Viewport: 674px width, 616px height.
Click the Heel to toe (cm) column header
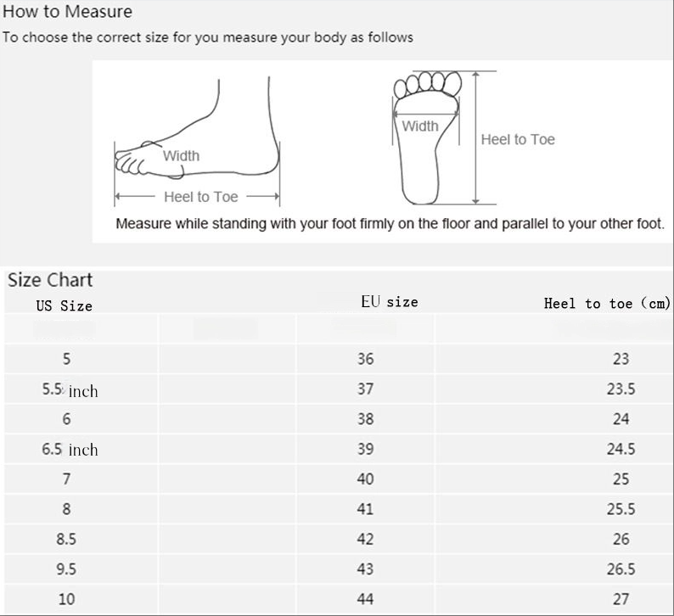tap(607, 303)
